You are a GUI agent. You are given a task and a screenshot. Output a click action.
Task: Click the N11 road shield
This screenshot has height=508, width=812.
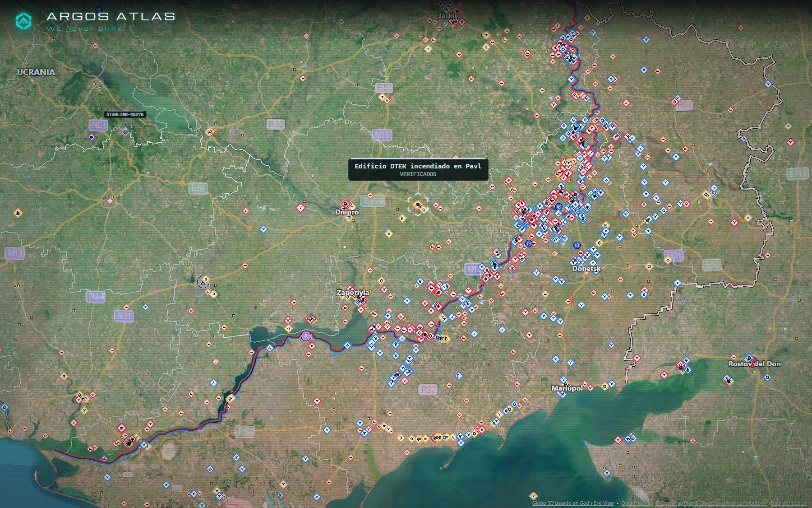124,316
